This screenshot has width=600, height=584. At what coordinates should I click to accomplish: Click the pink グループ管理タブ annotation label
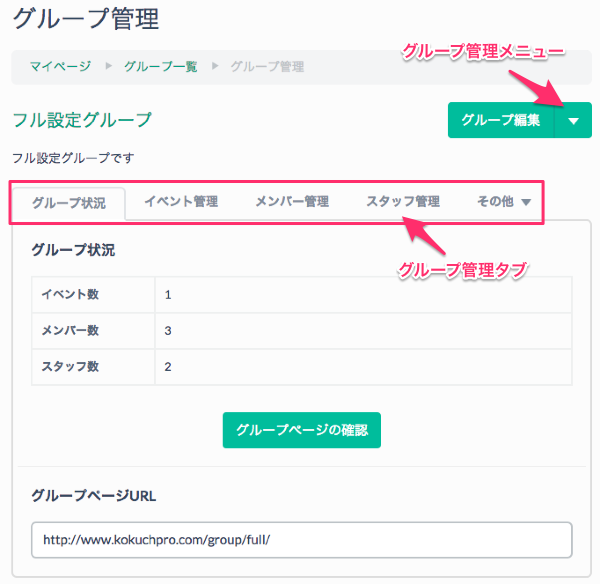(x=462, y=269)
